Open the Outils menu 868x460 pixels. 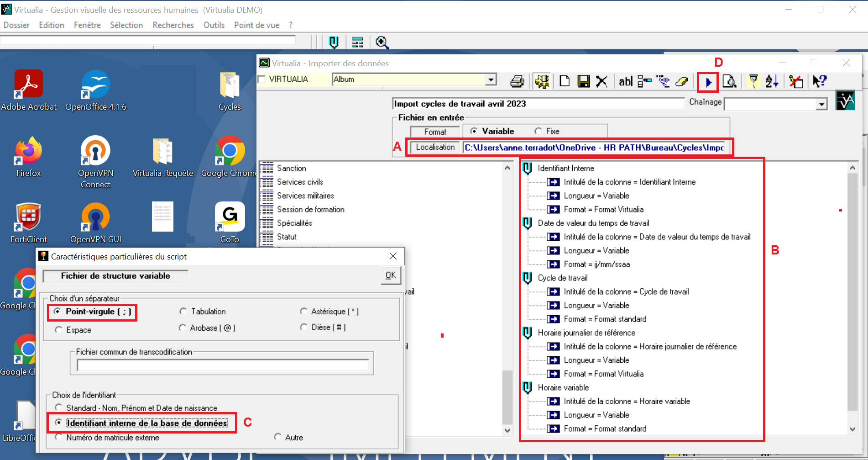(x=214, y=25)
